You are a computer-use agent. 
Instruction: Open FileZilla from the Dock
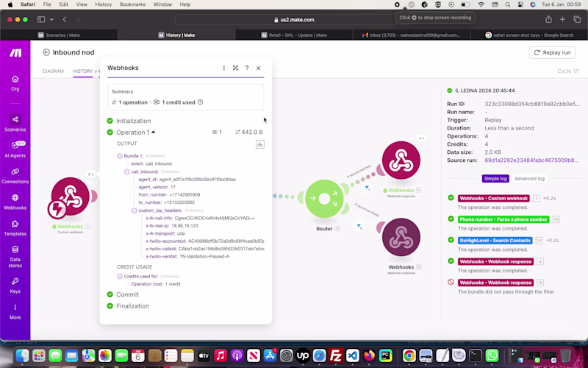pyautogui.click(x=336, y=355)
